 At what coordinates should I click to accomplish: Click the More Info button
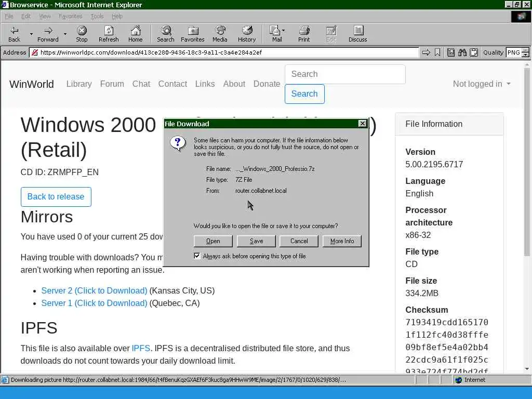pyautogui.click(x=342, y=241)
